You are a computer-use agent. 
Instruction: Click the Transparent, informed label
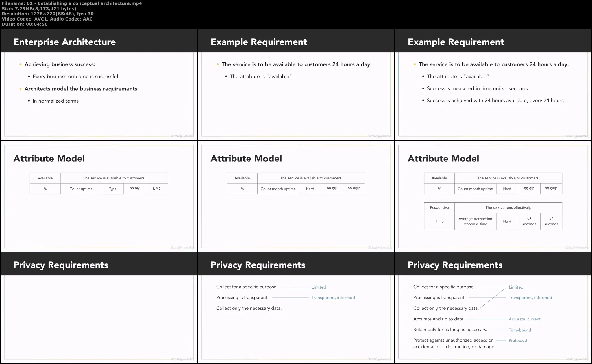[333, 297]
